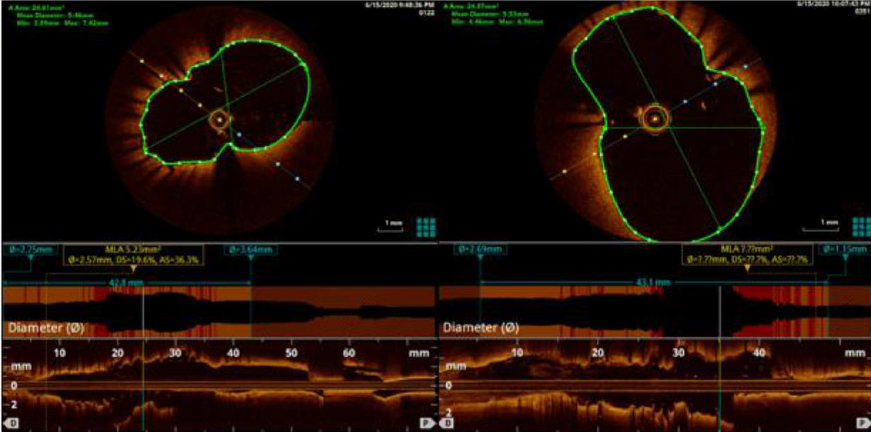
Task: Click the 10:07 PM timestamp, right image
Action: point(832,4)
